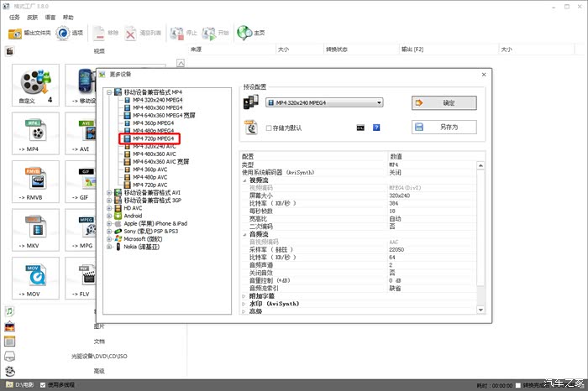This screenshot has height=391, width=588.
Task: Collapse the 移动设备兼容格式 MP4 tree node
Action: (x=109, y=92)
